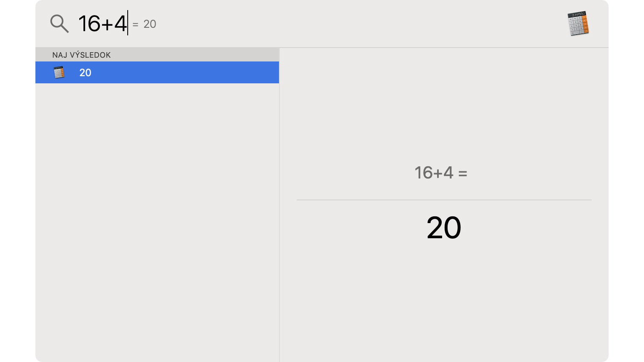Click the equals sign in preview expression
Image resolution: width=644 pixels, height=362 pixels.
click(x=463, y=173)
